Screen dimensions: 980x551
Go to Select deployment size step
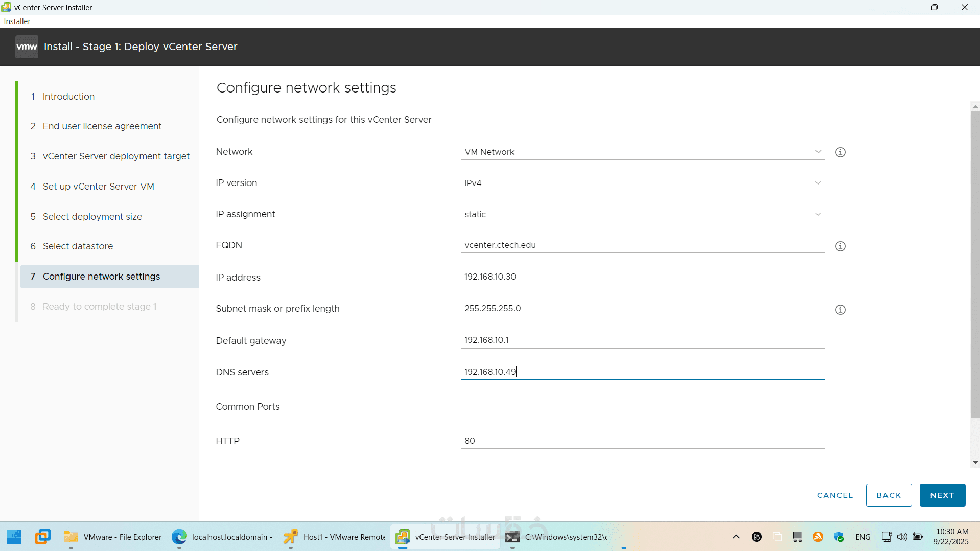(92, 217)
